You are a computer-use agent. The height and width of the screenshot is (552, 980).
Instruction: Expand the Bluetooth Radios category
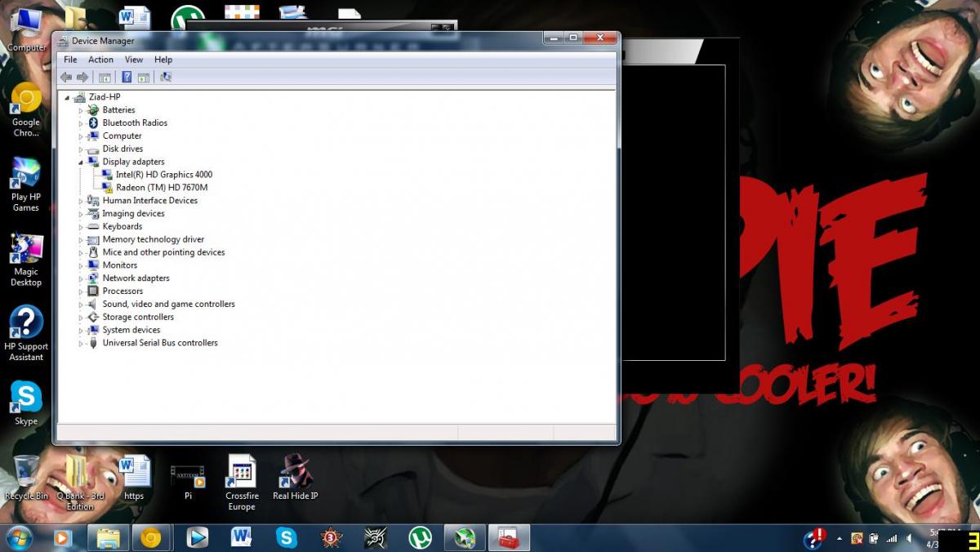pos(81,123)
